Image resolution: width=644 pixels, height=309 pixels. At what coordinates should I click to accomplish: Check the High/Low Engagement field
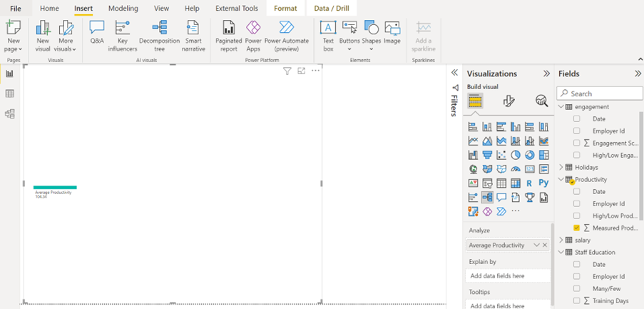pyautogui.click(x=577, y=156)
